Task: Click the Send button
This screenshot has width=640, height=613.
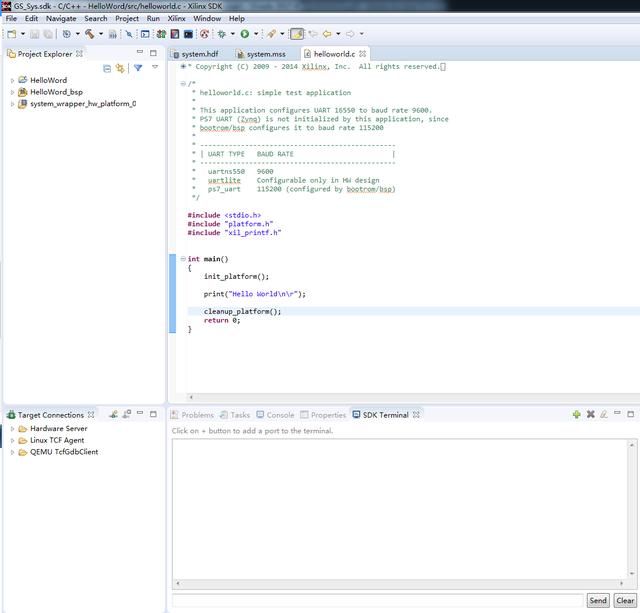Action: (598, 600)
